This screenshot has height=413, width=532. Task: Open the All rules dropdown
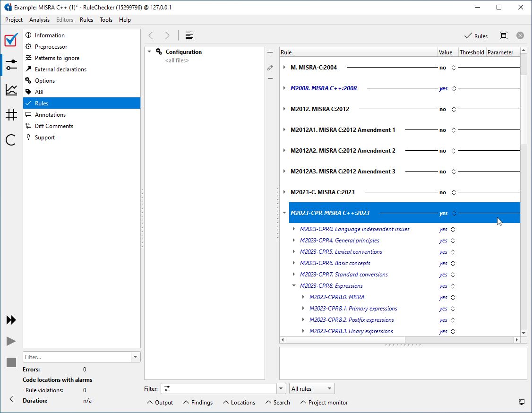312,388
